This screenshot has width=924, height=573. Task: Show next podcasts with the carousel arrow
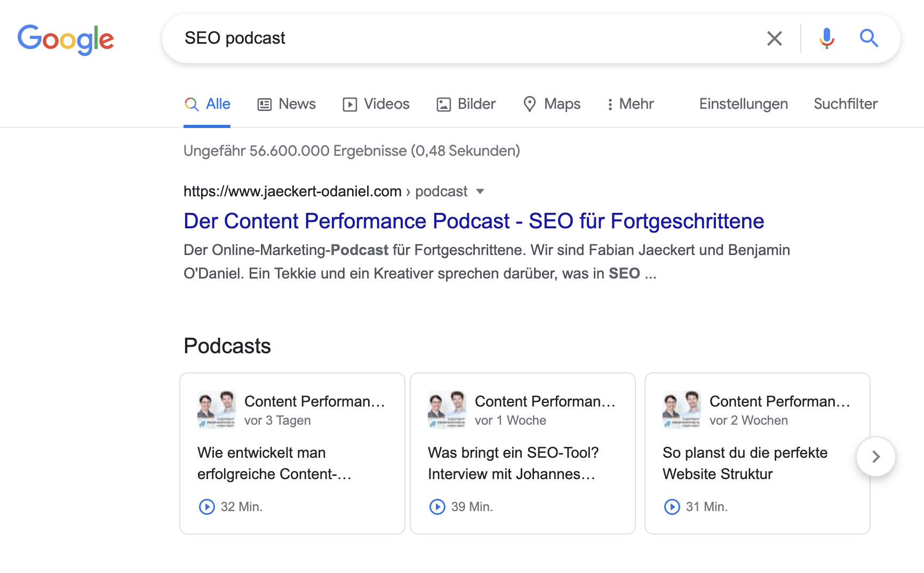pos(875,457)
